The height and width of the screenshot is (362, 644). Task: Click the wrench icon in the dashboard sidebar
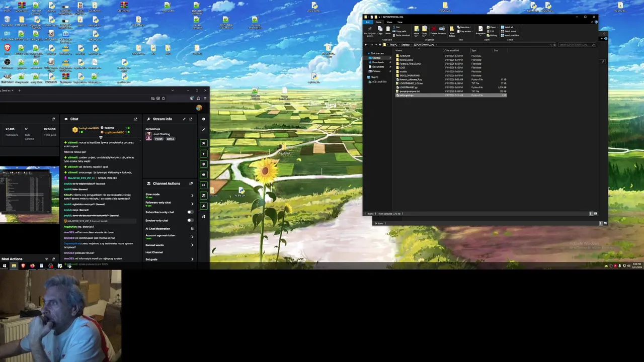click(x=203, y=206)
